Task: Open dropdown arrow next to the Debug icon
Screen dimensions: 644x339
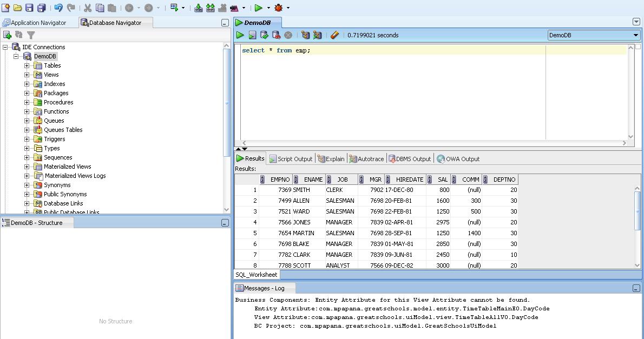Action: pos(288,8)
